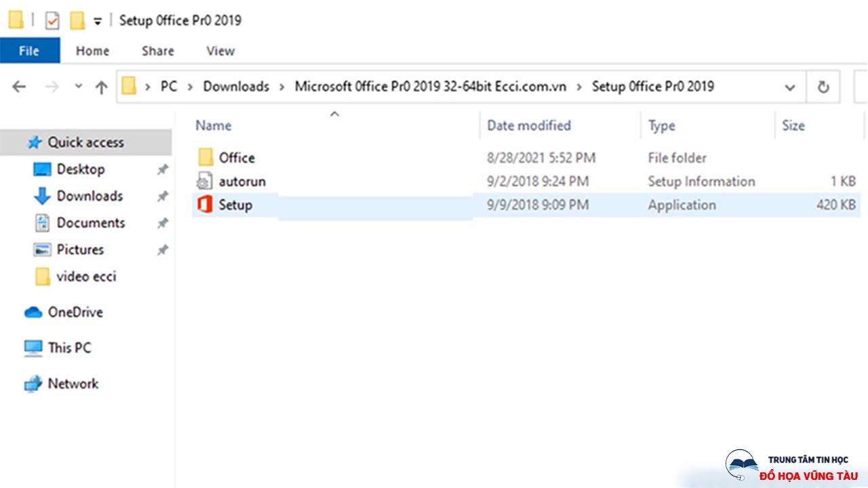Open the address bar history dropdown

[790, 87]
